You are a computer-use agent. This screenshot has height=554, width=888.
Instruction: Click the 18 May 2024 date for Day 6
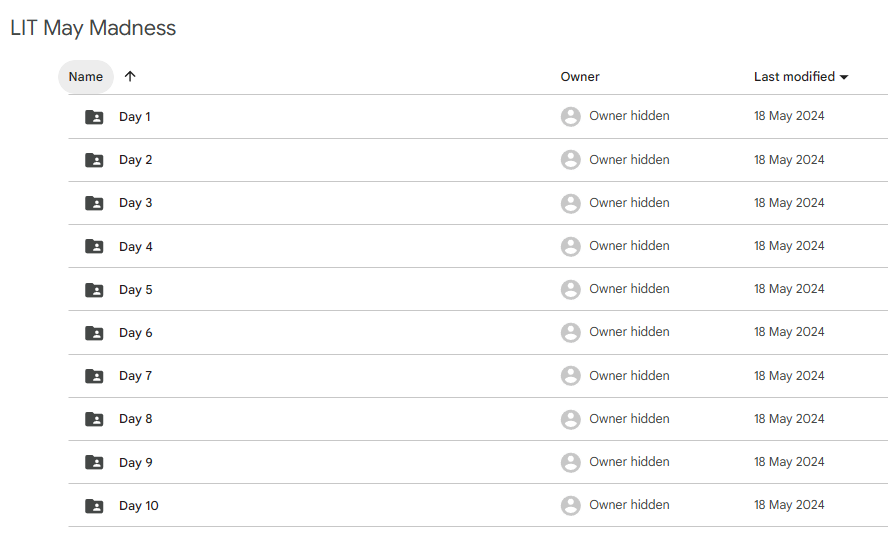[789, 332]
